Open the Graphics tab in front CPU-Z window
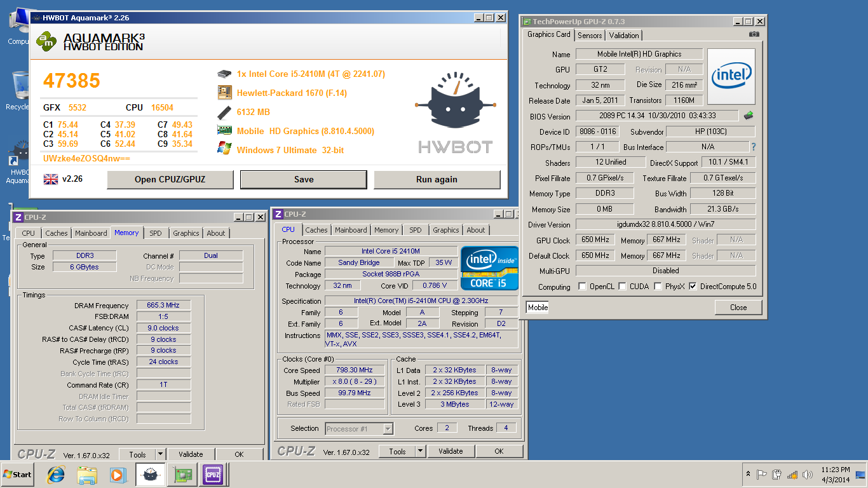 (x=446, y=230)
